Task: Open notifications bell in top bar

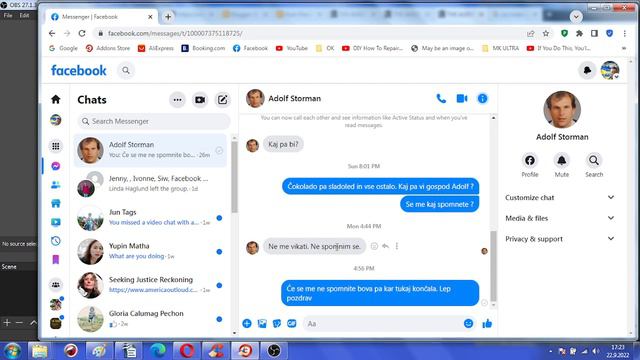Action: pos(587,71)
